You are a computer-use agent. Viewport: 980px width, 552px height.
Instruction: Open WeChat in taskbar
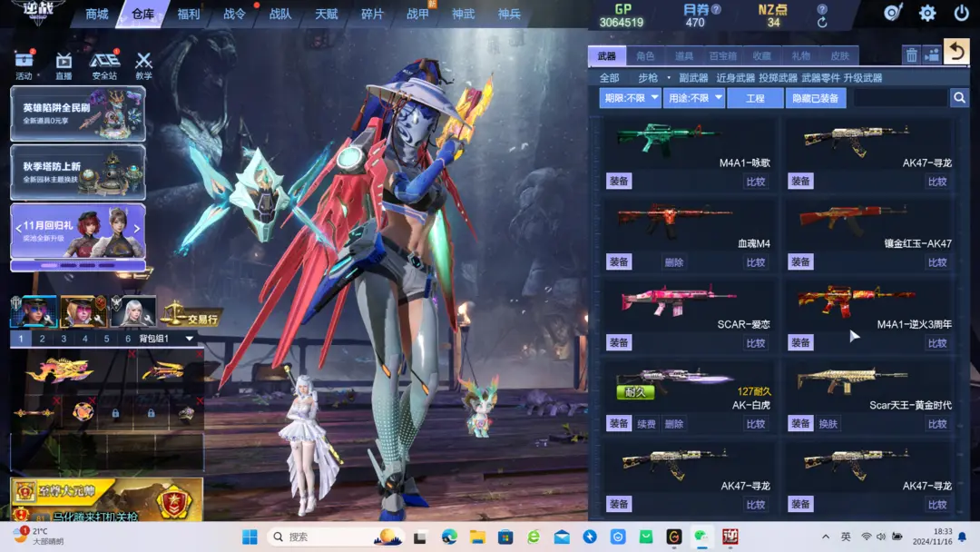point(701,537)
